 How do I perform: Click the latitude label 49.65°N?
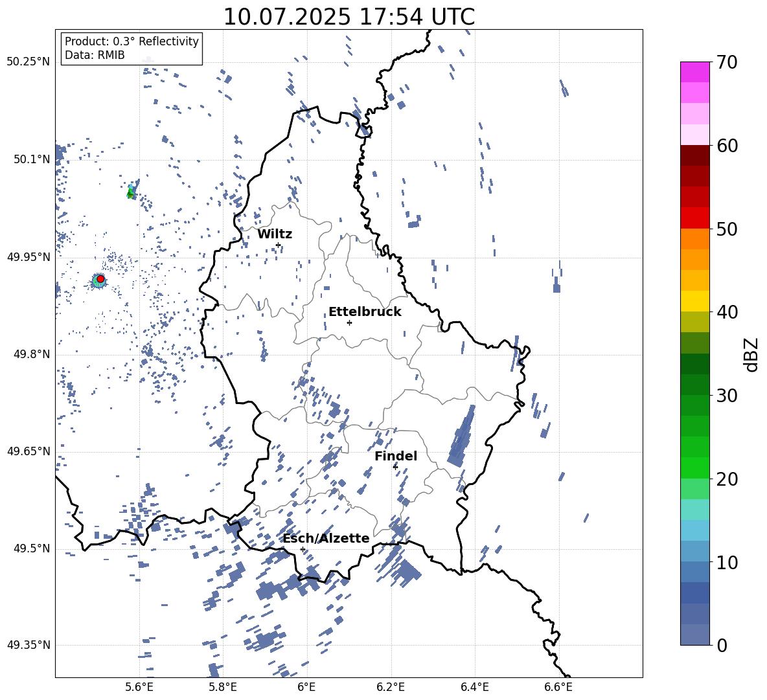pos(29,451)
